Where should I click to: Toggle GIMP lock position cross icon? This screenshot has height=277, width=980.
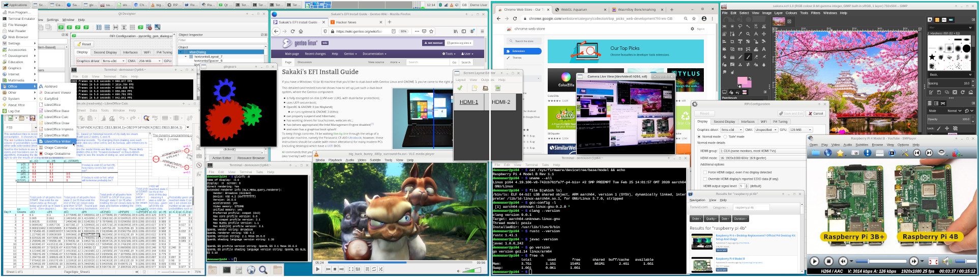[x=947, y=128]
